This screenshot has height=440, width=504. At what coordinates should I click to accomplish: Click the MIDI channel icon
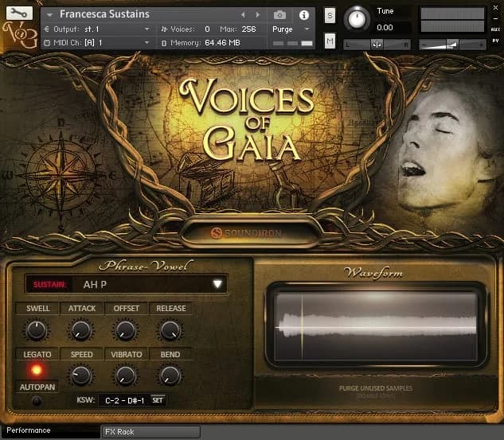(x=47, y=43)
